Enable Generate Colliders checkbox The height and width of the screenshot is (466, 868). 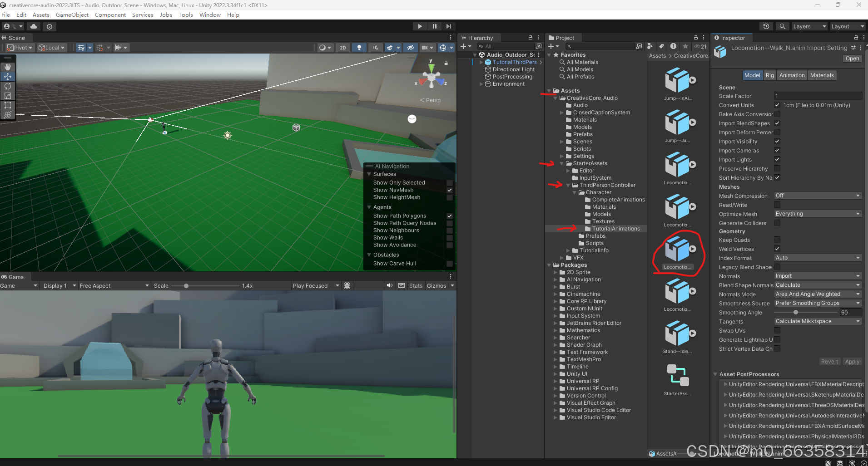(x=777, y=223)
